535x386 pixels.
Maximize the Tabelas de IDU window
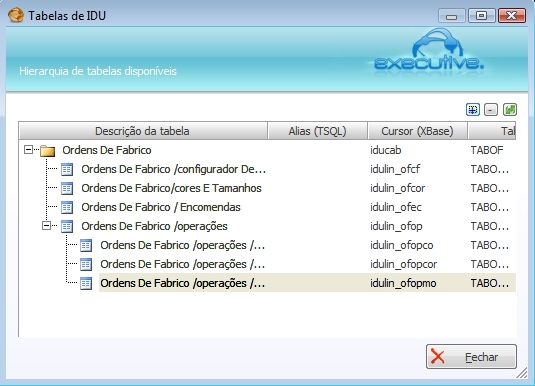point(481,16)
